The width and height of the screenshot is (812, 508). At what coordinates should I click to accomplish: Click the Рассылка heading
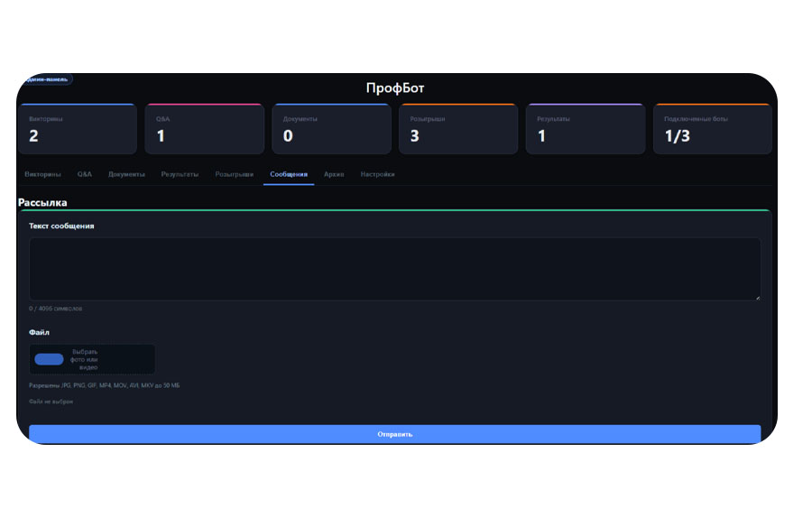42,202
